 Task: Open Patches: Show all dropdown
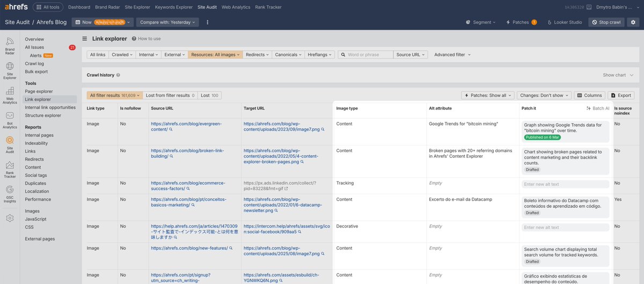tap(487, 95)
